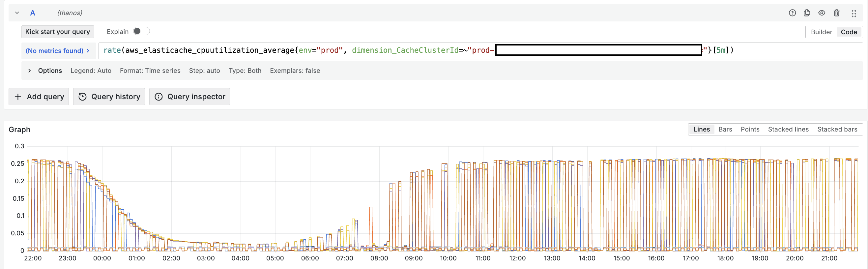
Task: Switch to Code editor mode
Action: coord(849,32)
